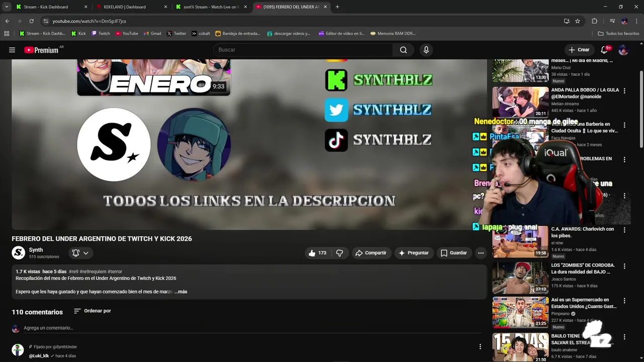Screen dimensions: 644x362
Task: Click the Crear button
Action: (x=579, y=50)
